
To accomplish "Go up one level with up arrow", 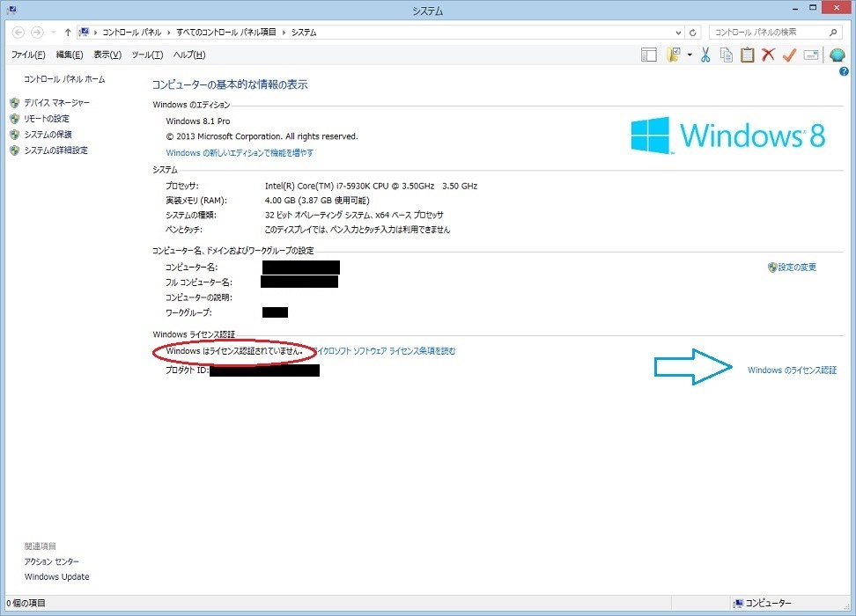I will (x=68, y=33).
